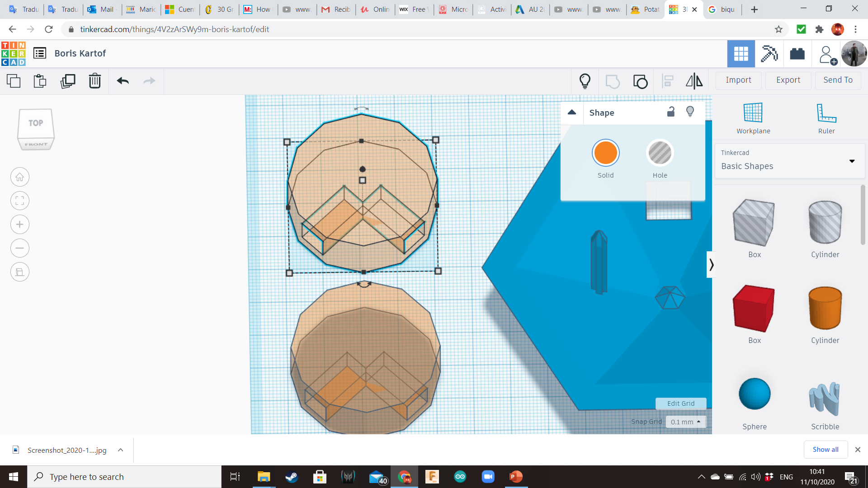The image size is (868, 488).
Task: Open the Send To menu
Action: [x=838, y=80]
